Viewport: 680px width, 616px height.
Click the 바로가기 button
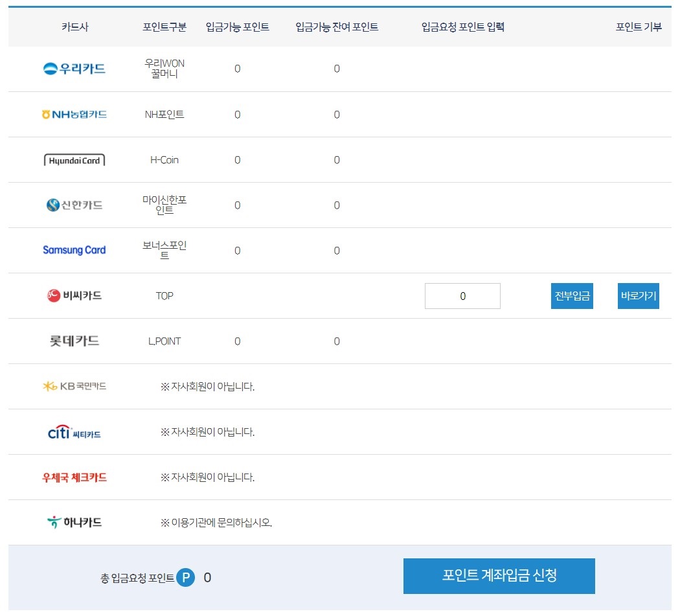click(x=638, y=295)
